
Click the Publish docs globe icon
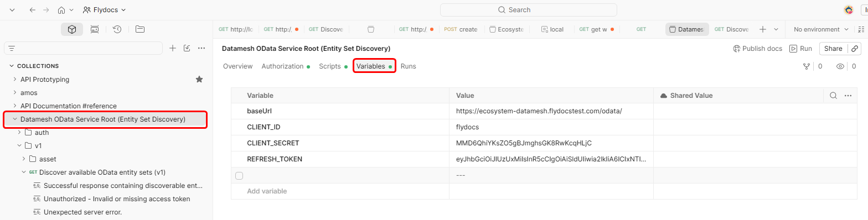pyautogui.click(x=736, y=49)
